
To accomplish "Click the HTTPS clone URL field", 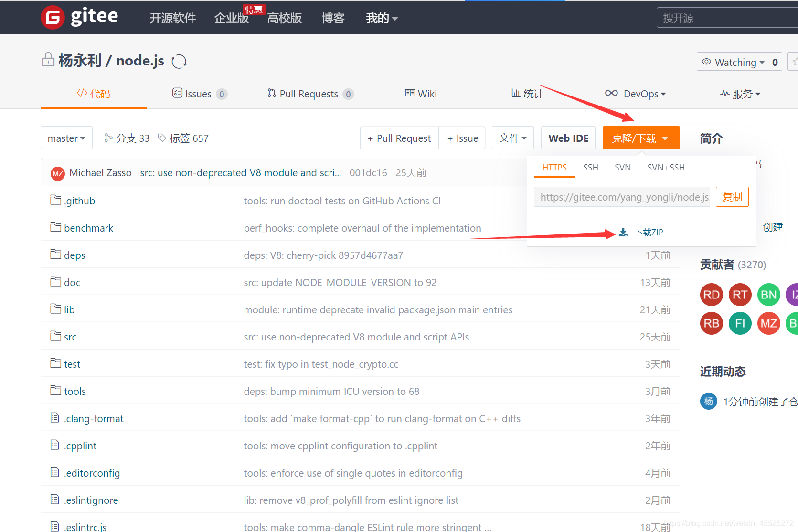I will coord(622,197).
